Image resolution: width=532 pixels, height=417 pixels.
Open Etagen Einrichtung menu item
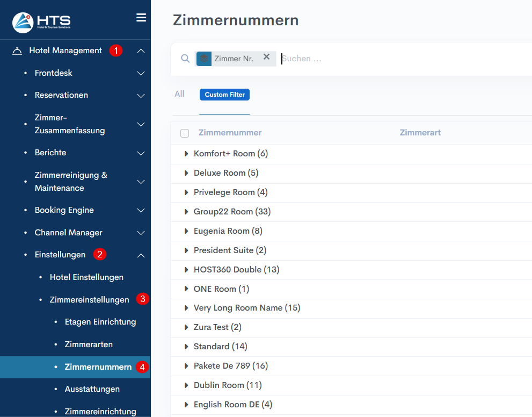click(100, 322)
